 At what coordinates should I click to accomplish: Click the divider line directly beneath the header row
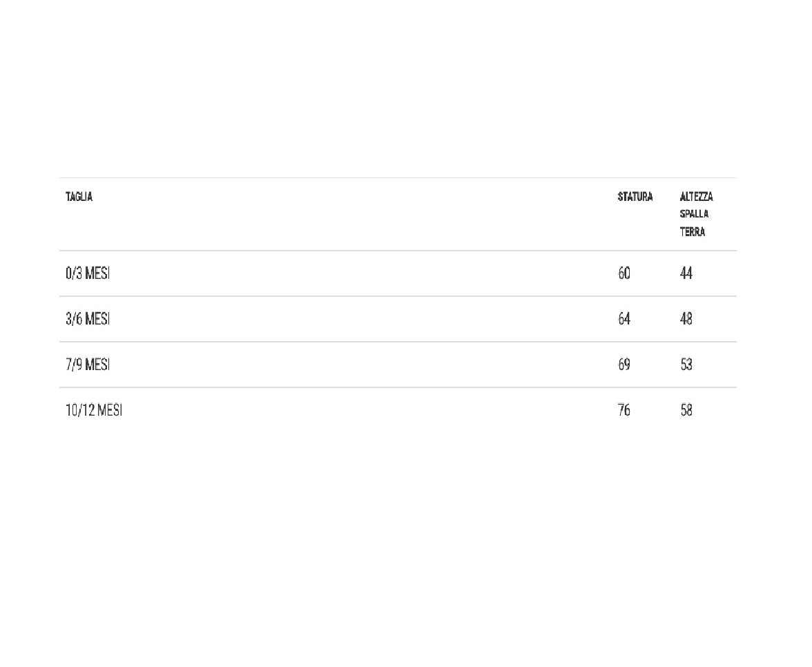(x=398, y=251)
